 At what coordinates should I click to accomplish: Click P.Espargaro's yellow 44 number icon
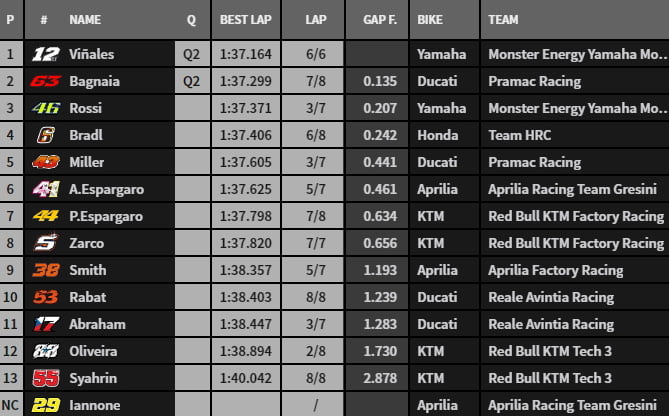[45, 216]
